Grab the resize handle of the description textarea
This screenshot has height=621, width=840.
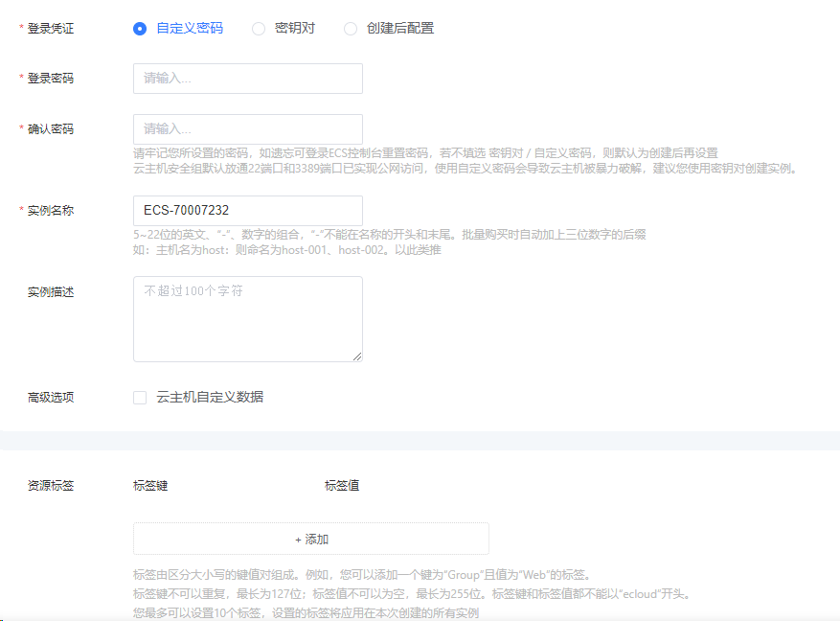(x=358, y=357)
